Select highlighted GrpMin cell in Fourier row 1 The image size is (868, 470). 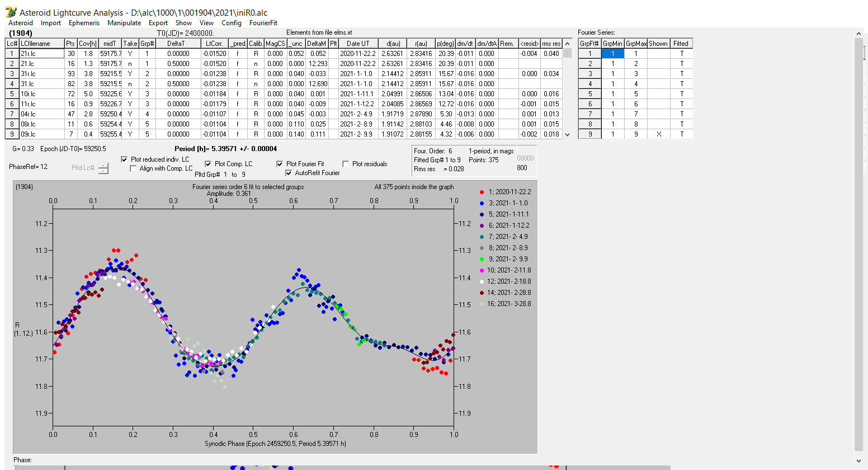pyautogui.click(x=612, y=54)
